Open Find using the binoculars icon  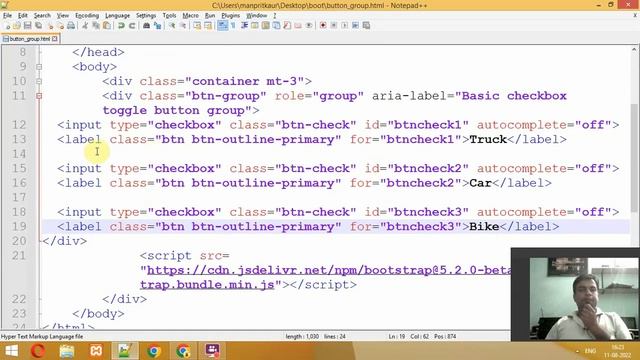(146, 25)
